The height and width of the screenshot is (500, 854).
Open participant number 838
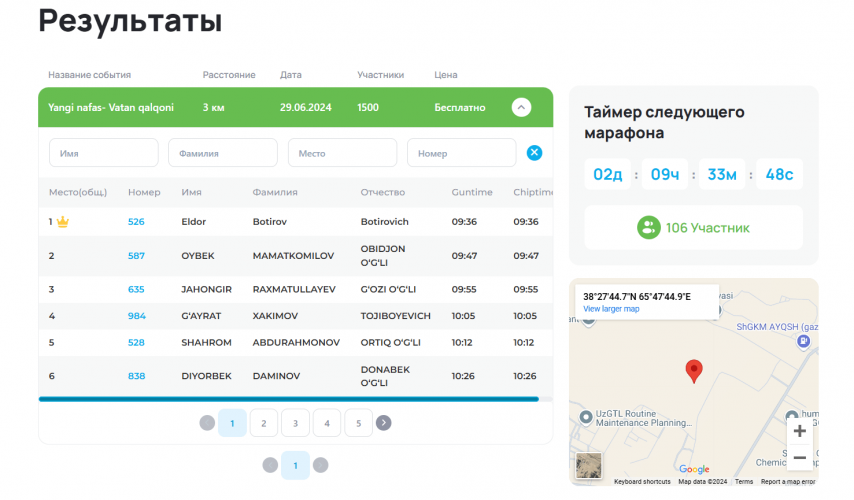(x=137, y=376)
